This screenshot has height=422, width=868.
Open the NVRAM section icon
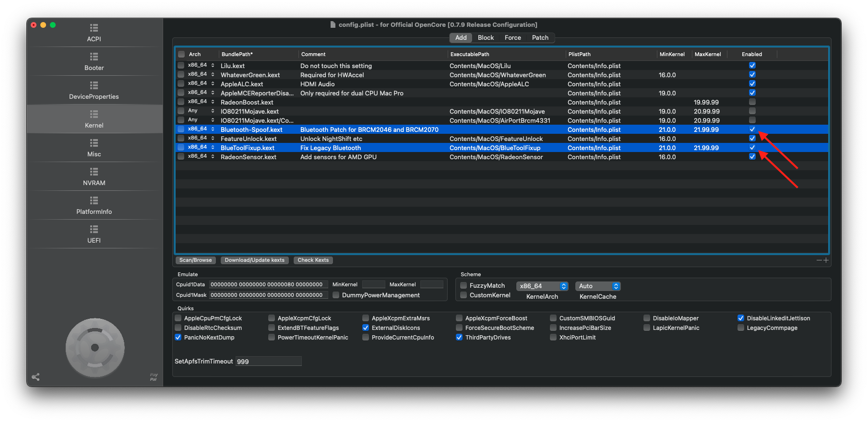pyautogui.click(x=94, y=172)
